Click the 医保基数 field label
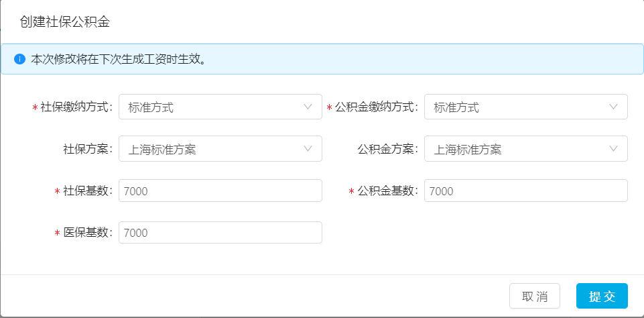 coord(87,233)
